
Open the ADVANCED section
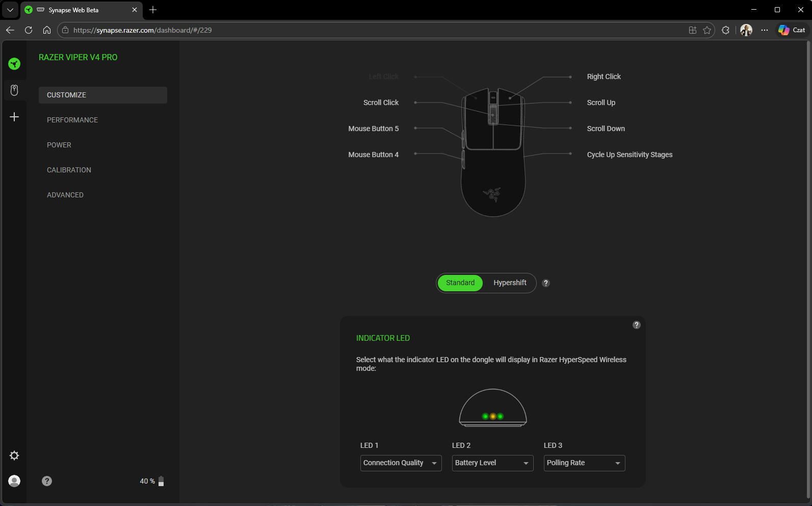tap(65, 195)
